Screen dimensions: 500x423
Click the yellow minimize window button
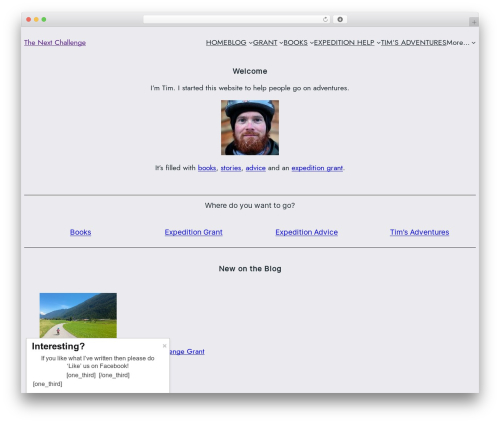pyautogui.click(x=36, y=20)
